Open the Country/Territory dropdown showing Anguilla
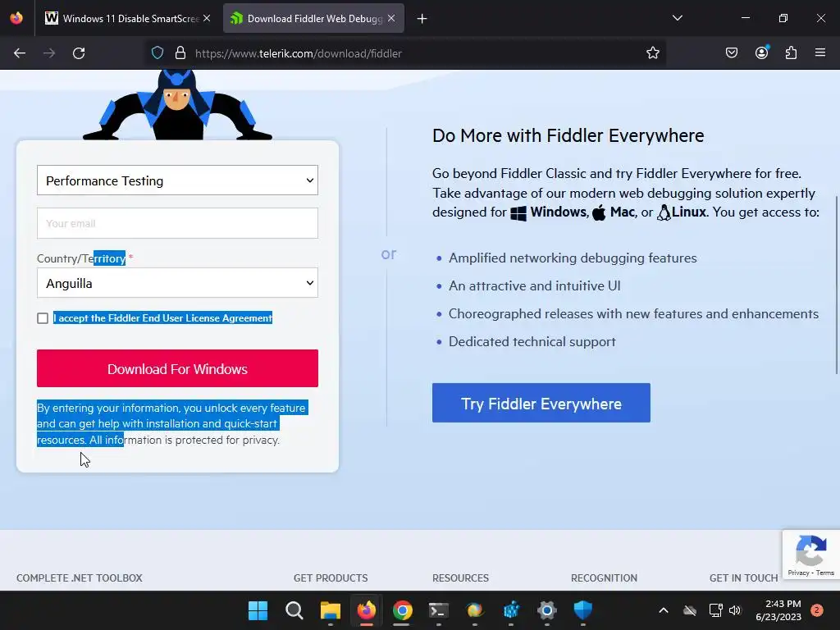This screenshot has height=630, width=840. (177, 283)
